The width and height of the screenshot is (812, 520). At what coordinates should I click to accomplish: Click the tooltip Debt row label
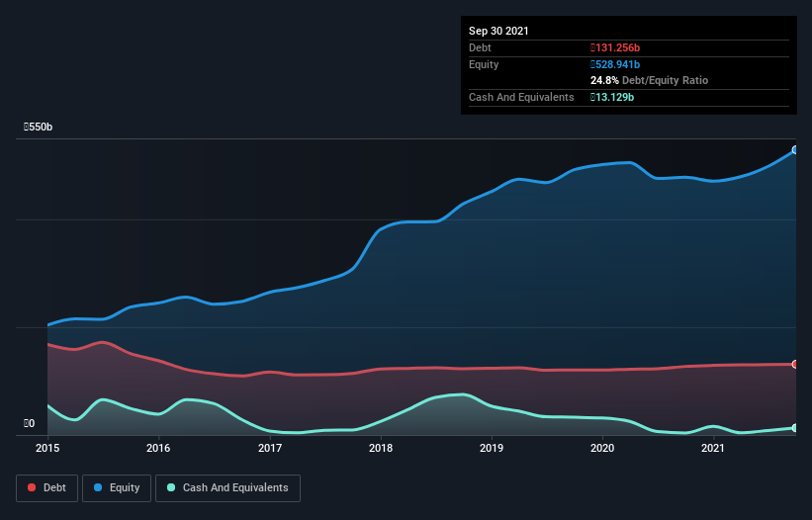pos(480,47)
